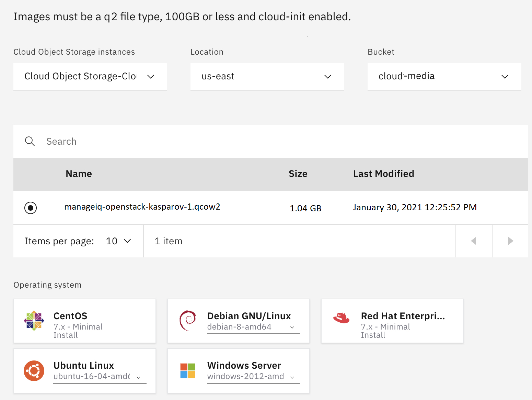Screen dimensions: 532x400
Task: Sort table by Last Modified header
Action: point(383,174)
